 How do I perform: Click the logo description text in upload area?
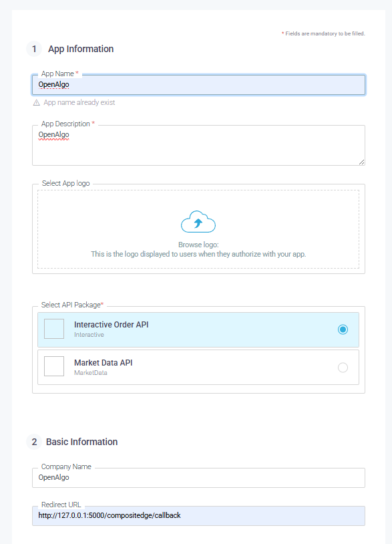(x=198, y=254)
